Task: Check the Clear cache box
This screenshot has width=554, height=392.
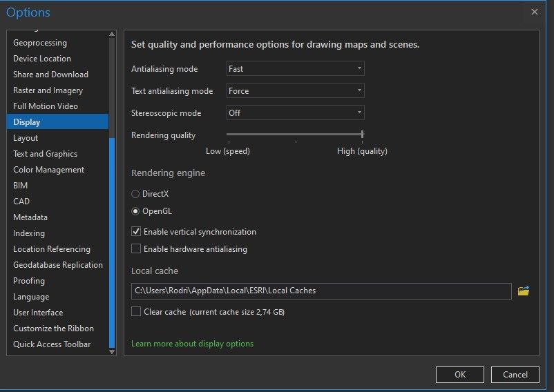Action: (136, 312)
